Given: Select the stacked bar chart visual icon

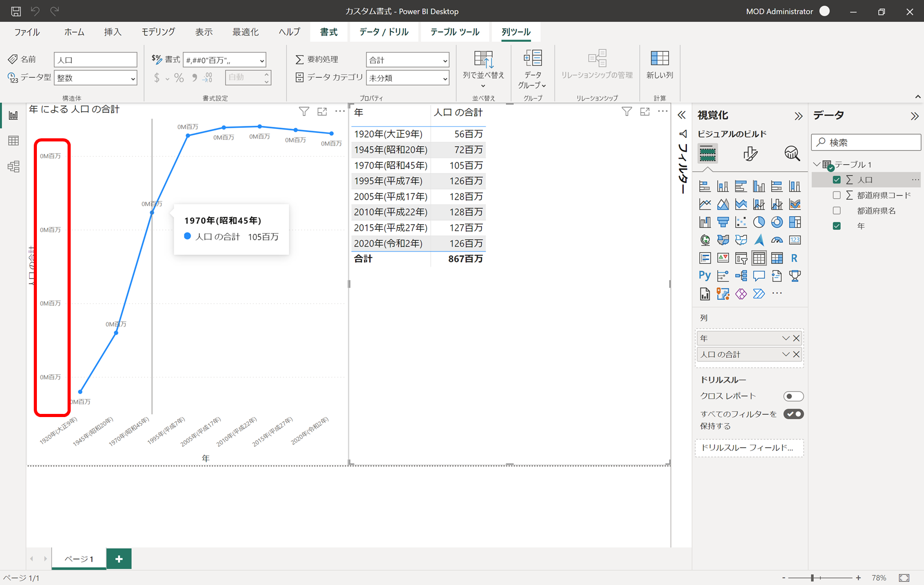Looking at the screenshot, I should pos(705,186).
